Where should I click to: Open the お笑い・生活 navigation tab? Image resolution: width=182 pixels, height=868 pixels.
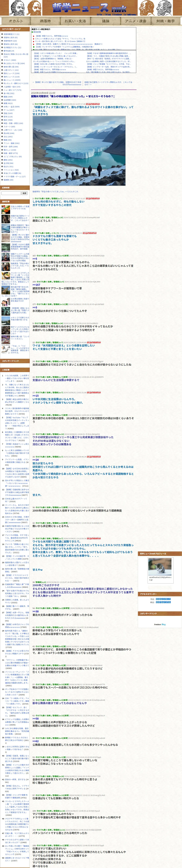tap(75, 21)
